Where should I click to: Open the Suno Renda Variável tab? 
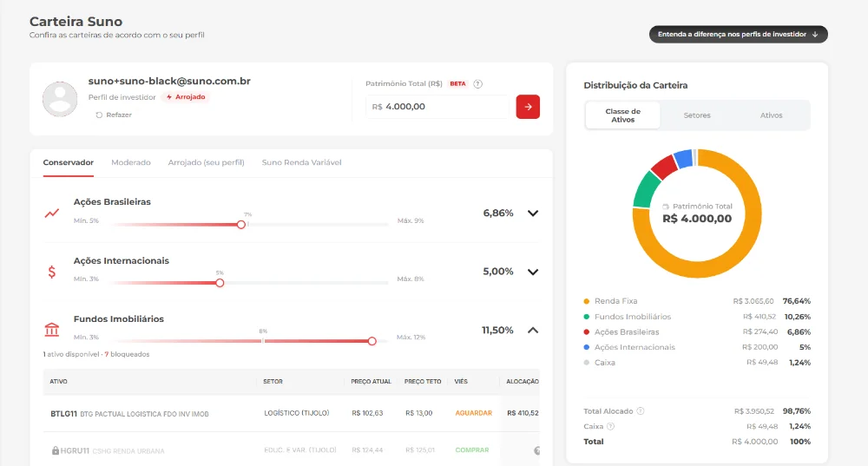[302, 163]
